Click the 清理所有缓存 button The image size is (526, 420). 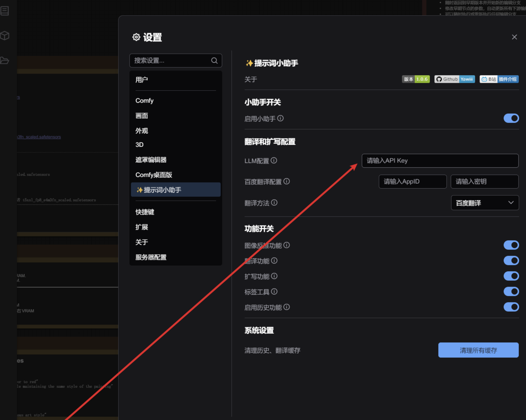point(478,350)
